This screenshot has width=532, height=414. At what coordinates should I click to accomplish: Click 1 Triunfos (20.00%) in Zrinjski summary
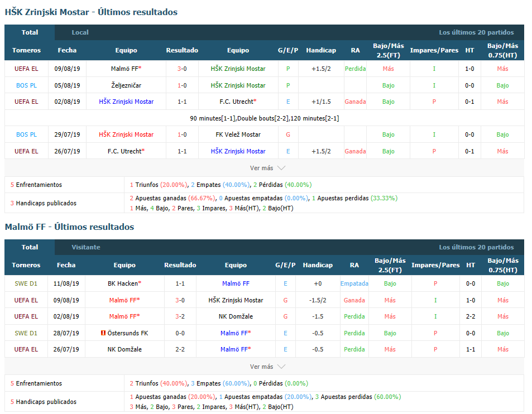click(158, 185)
